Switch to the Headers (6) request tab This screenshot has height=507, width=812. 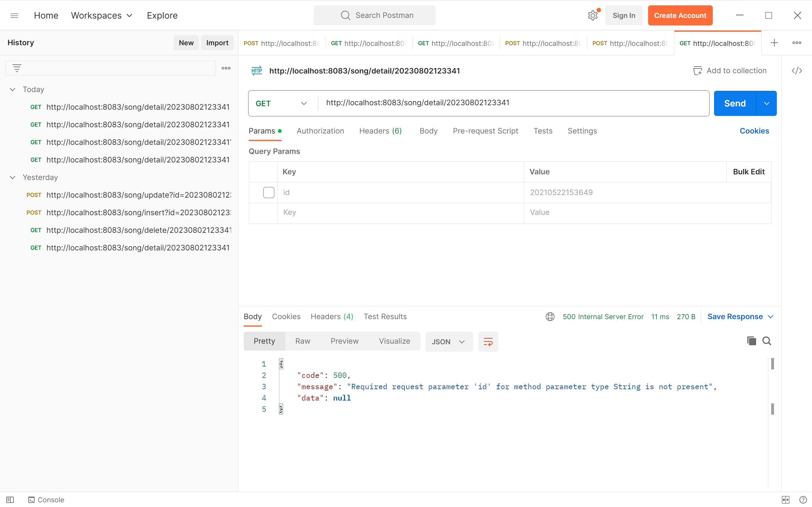click(380, 131)
